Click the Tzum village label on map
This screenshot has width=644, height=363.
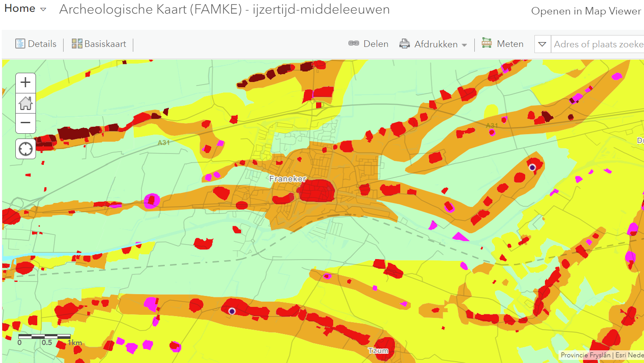click(x=378, y=351)
